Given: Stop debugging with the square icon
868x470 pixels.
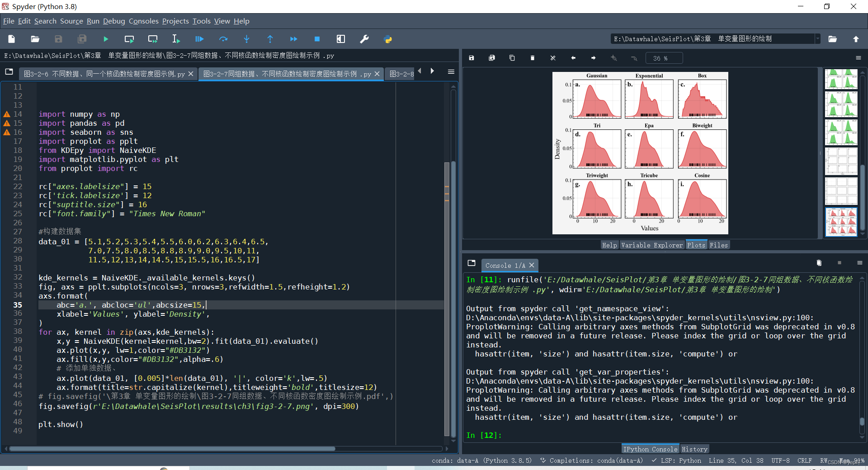Looking at the screenshot, I should point(317,39).
